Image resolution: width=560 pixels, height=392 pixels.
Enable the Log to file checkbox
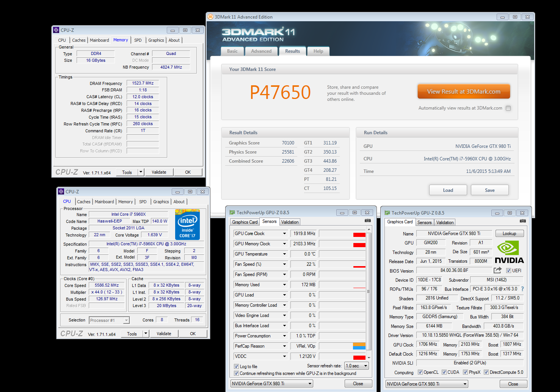(x=237, y=367)
